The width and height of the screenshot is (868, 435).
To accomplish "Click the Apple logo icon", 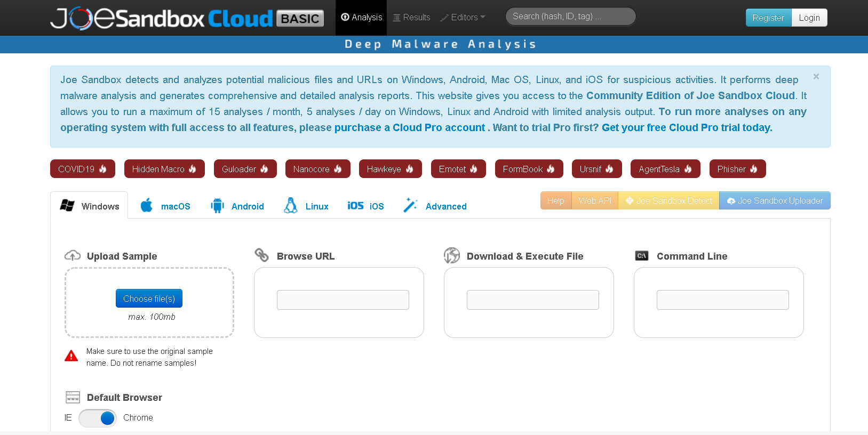I will coord(146,205).
